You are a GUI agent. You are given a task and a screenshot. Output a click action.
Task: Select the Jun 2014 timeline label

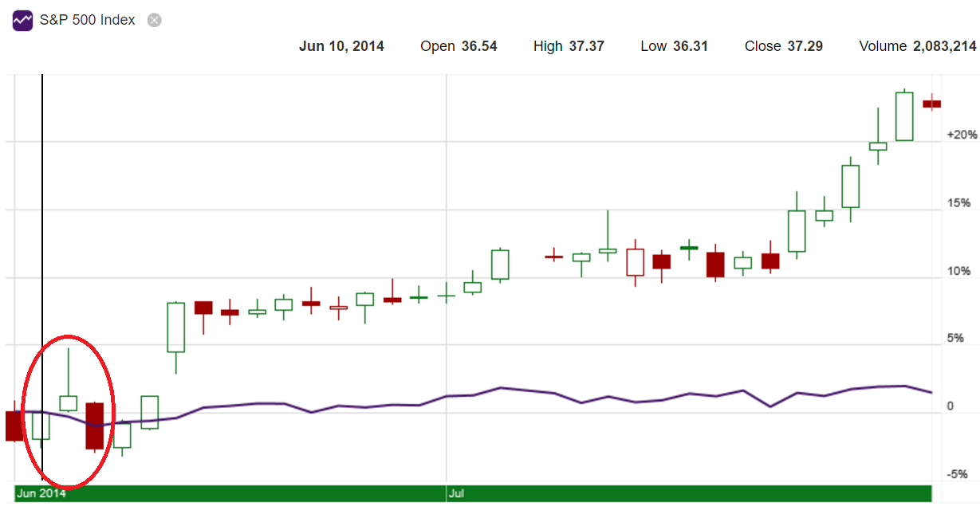click(x=41, y=493)
